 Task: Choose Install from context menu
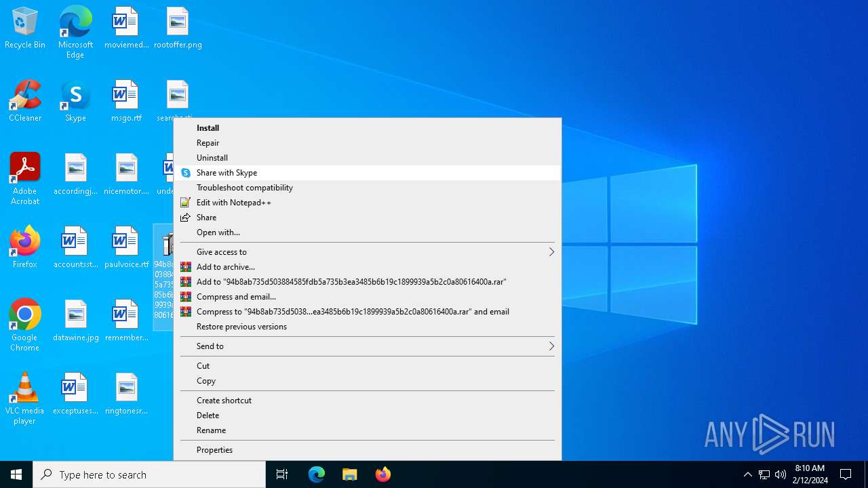tap(368, 128)
